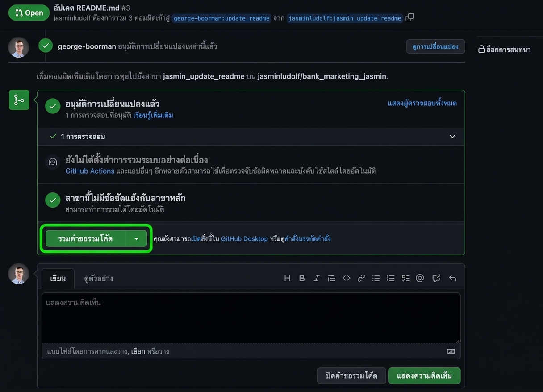Click the comment text area
Image resolution: width=543 pixels, height=392 pixels.
point(251,318)
